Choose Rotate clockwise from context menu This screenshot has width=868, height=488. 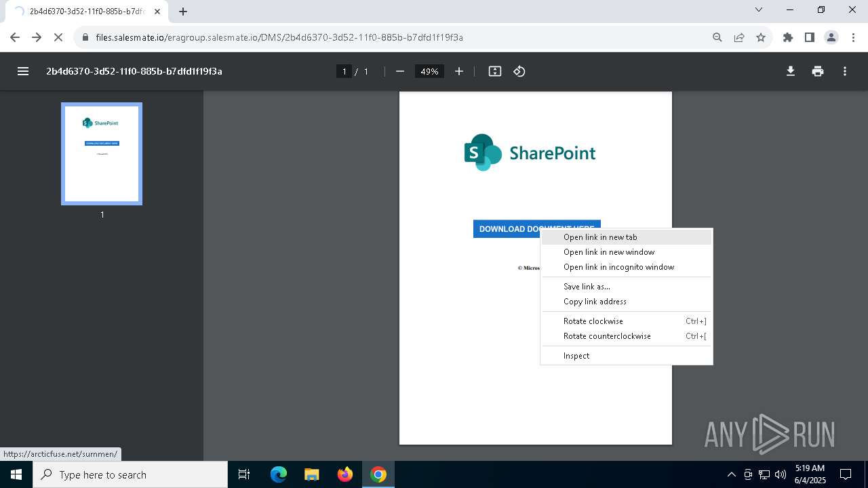(x=627, y=321)
